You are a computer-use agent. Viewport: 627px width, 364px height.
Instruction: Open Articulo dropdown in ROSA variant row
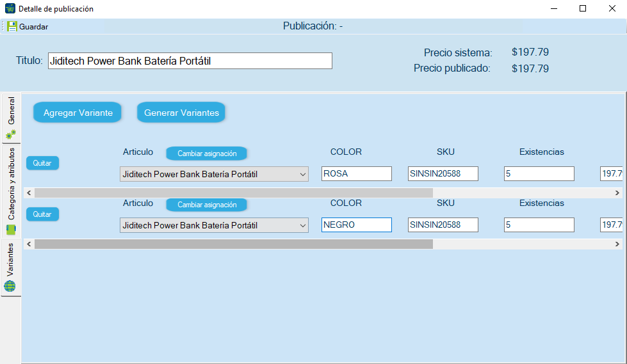pyautogui.click(x=214, y=174)
